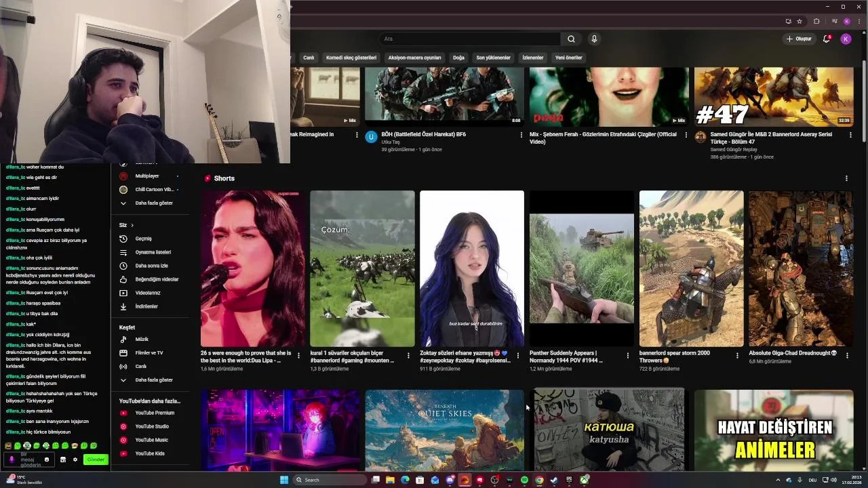Click the YouTube search magnifier button

pyautogui.click(x=571, y=39)
